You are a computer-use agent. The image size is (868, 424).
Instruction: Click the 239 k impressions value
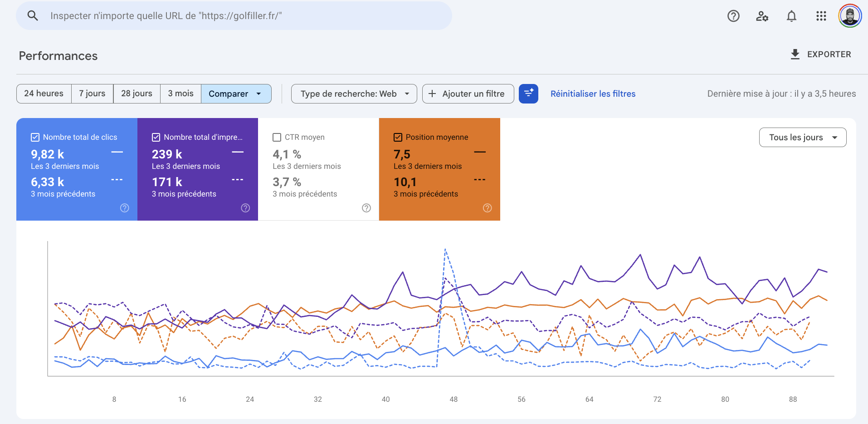point(167,154)
